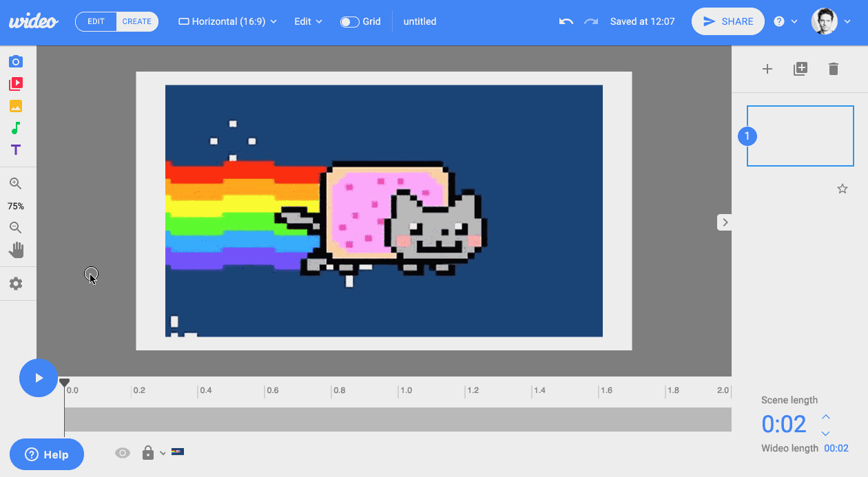Viewport: 868px width, 477px height.
Task: Collapse the right scenes panel arrow
Action: click(x=725, y=222)
